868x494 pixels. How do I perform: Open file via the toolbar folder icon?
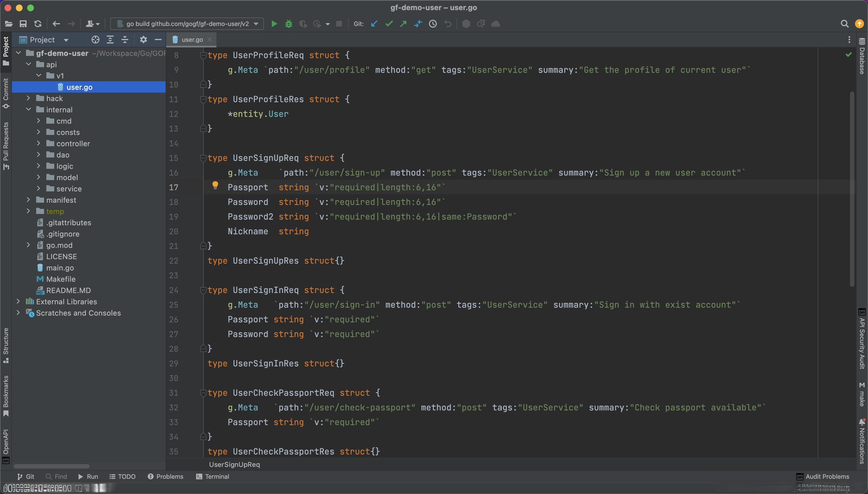(9, 24)
